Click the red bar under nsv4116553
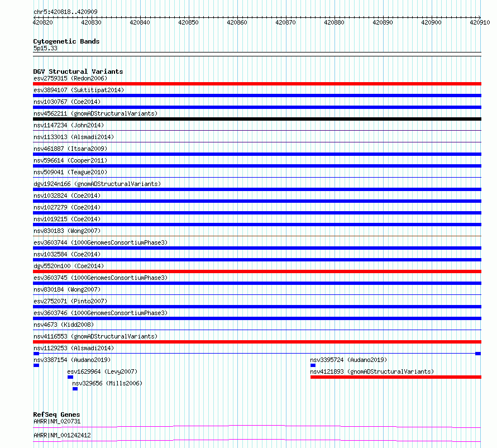Image resolution: width=497 pixels, height=448 pixels. pos(257,342)
